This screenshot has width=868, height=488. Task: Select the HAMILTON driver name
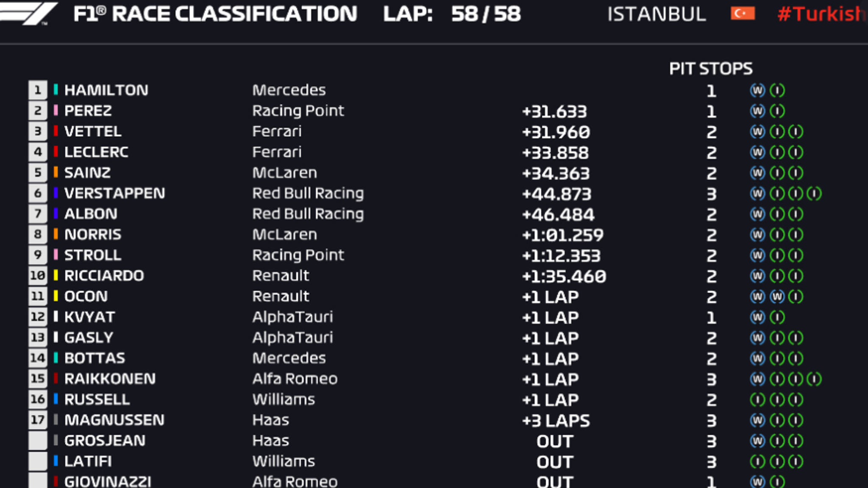[x=106, y=90]
